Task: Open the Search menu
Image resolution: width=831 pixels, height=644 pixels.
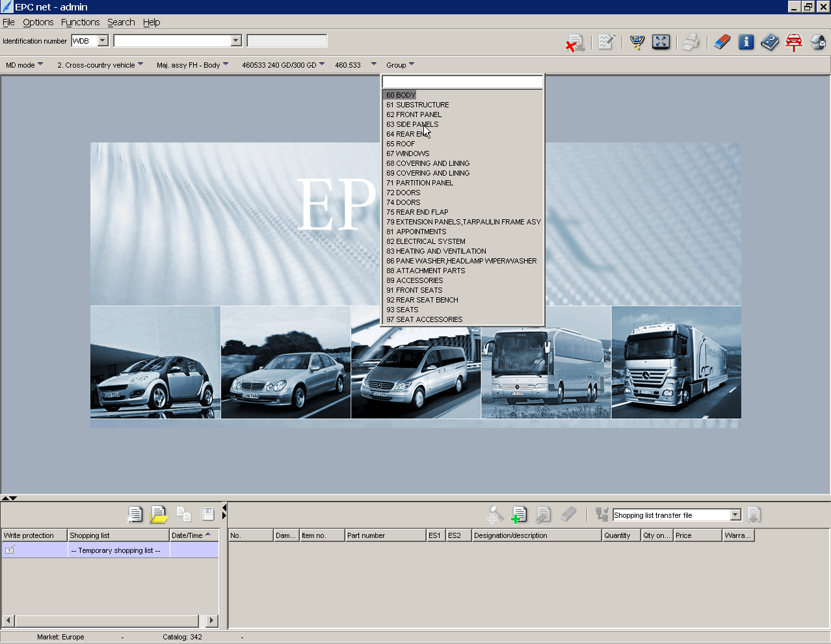Action: coord(121,21)
